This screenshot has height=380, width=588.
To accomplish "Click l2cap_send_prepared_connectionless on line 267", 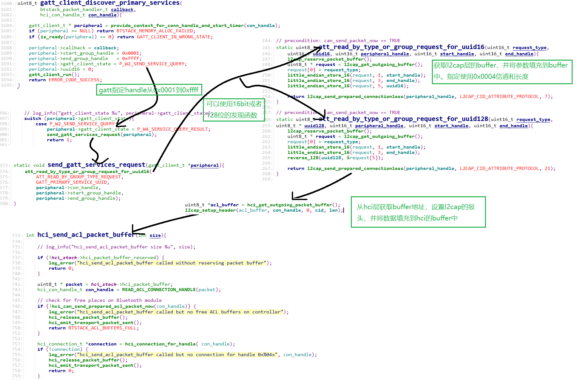I will (355, 169).
